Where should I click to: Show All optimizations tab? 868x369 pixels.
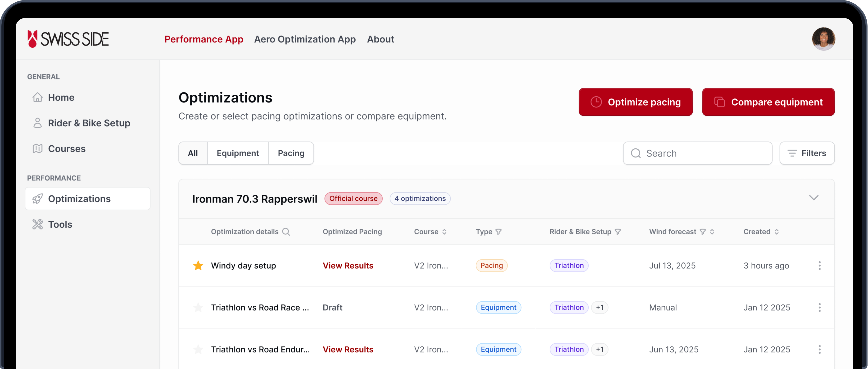coord(193,153)
